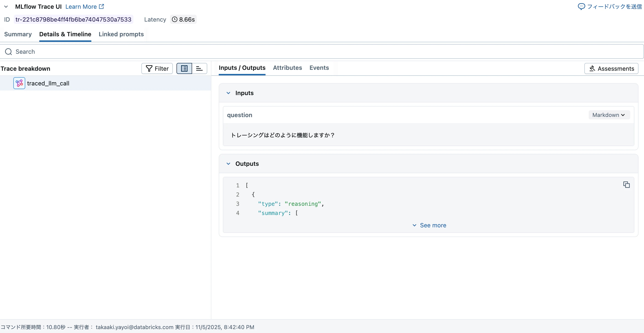The width and height of the screenshot is (644, 333).
Task: Click the trace ID value tr-221c8798
Action: [73, 20]
